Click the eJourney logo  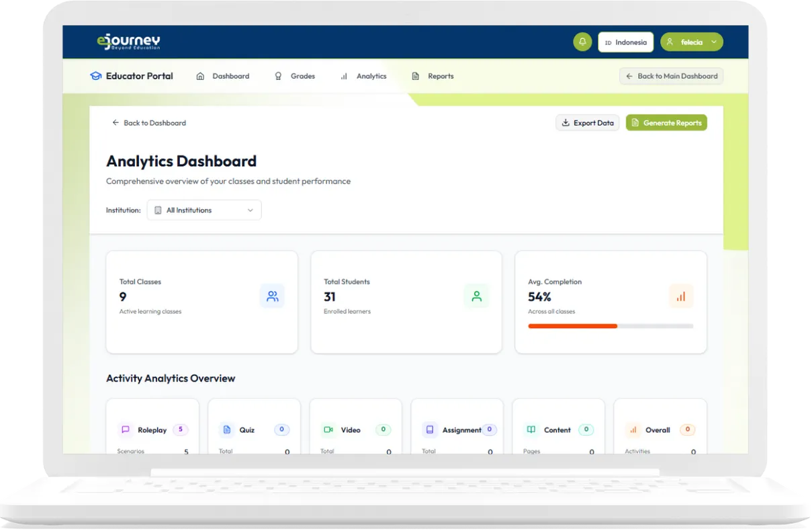[128, 42]
